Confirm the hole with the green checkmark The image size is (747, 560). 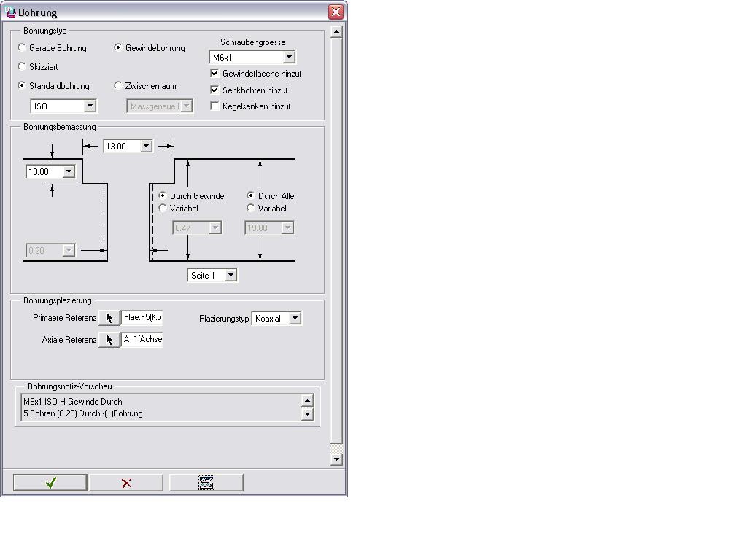(x=50, y=483)
